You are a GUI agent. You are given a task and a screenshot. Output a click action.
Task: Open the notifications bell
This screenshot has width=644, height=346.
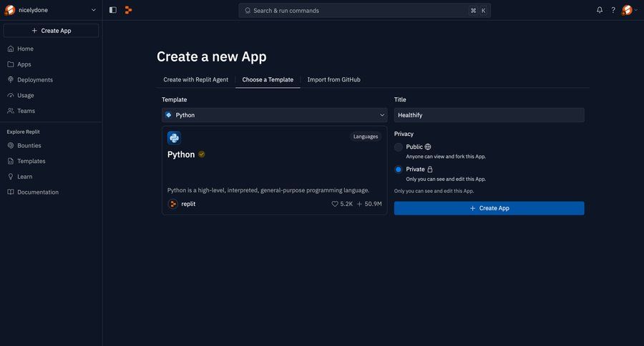pos(600,10)
